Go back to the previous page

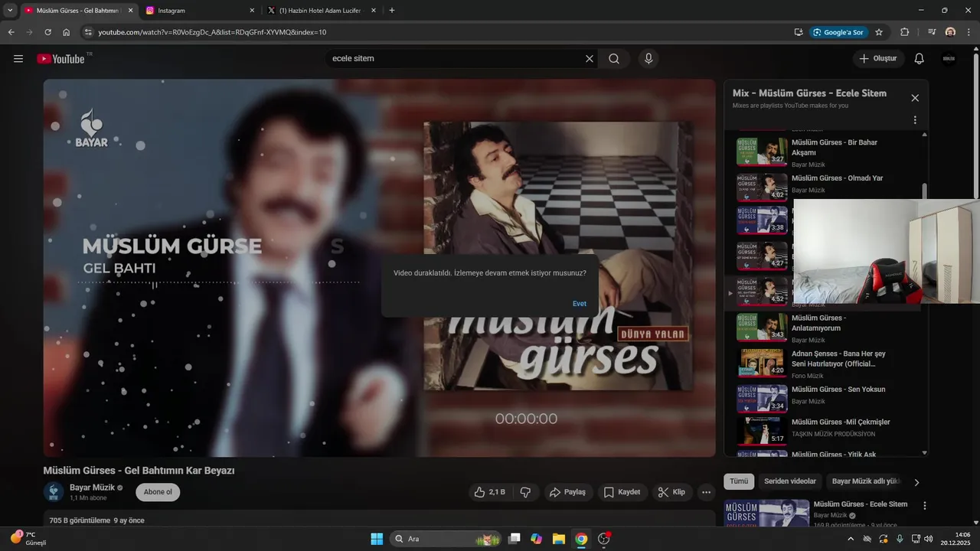click(11, 32)
